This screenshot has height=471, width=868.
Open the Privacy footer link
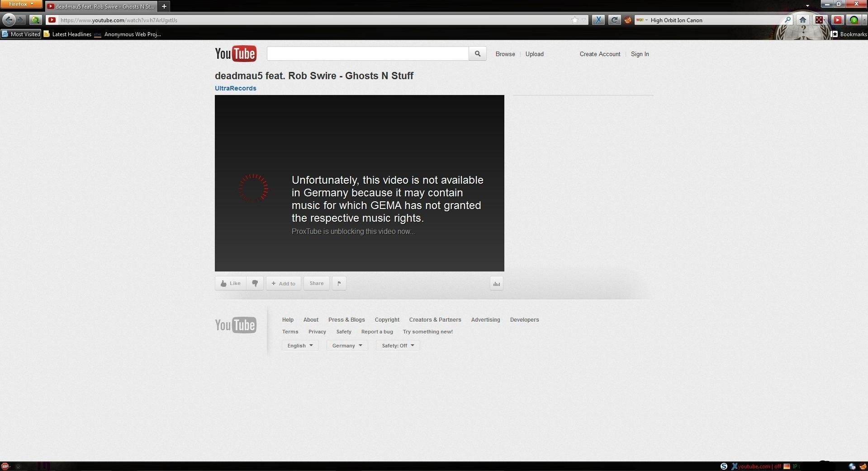pos(317,332)
